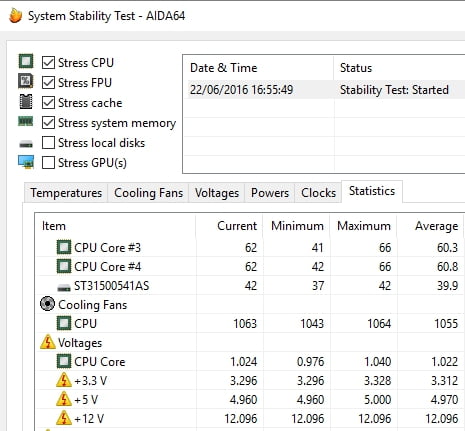Click the +3.3 V average value 3.312
The height and width of the screenshot is (431, 465).
(x=444, y=381)
